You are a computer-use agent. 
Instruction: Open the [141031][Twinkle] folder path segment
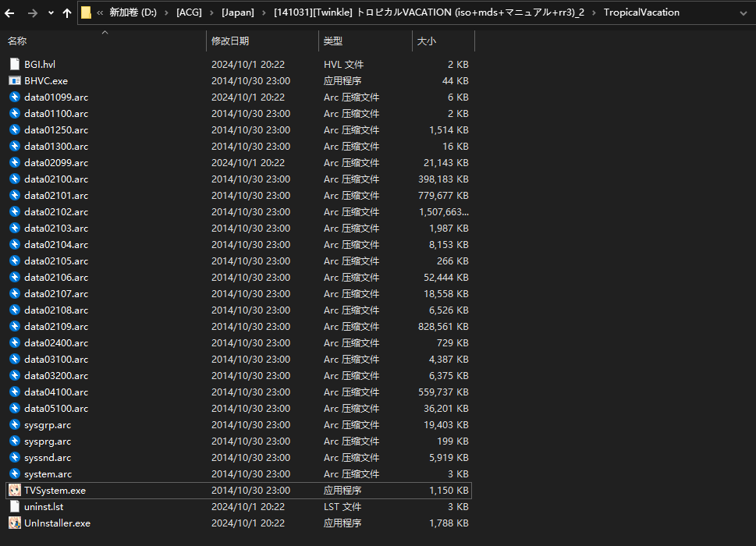point(428,12)
